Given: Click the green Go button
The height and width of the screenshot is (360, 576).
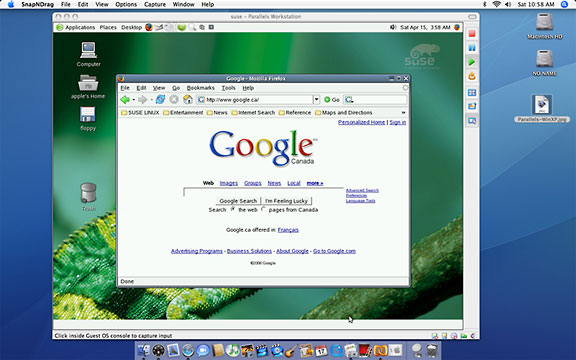Looking at the screenshot, I should pyautogui.click(x=332, y=100).
